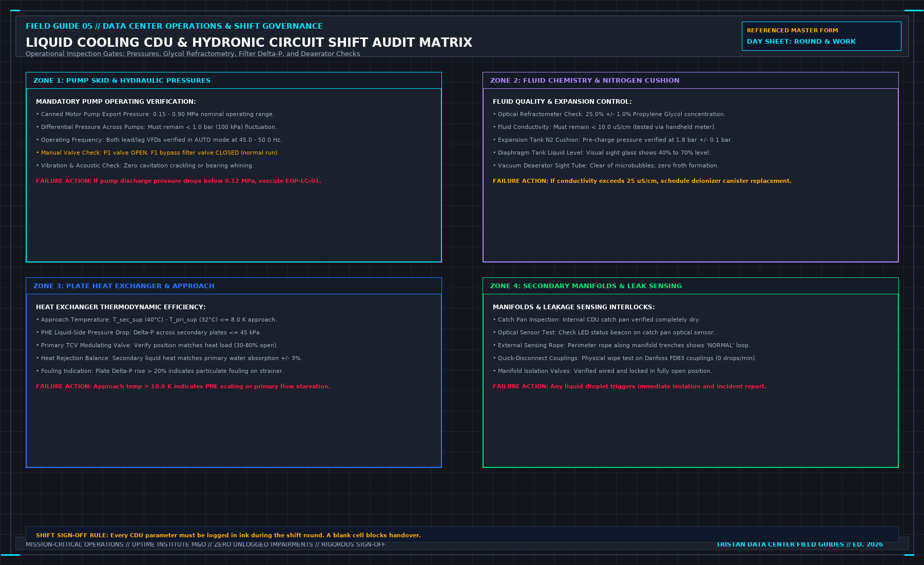Click the Liquid Cooling CDU main title
The width and height of the screenshot is (924, 565).
[x=249, y=43]
